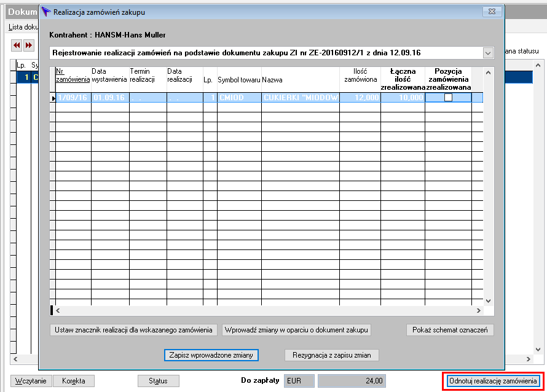Click the grid's right scroll arrow
Image resolution: width=547 pixels, height=392 pixels.
[x=478, y=310]
